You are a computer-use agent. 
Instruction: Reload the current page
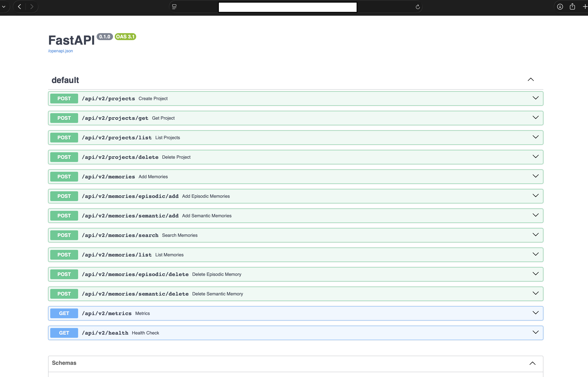tap(417, 7)
